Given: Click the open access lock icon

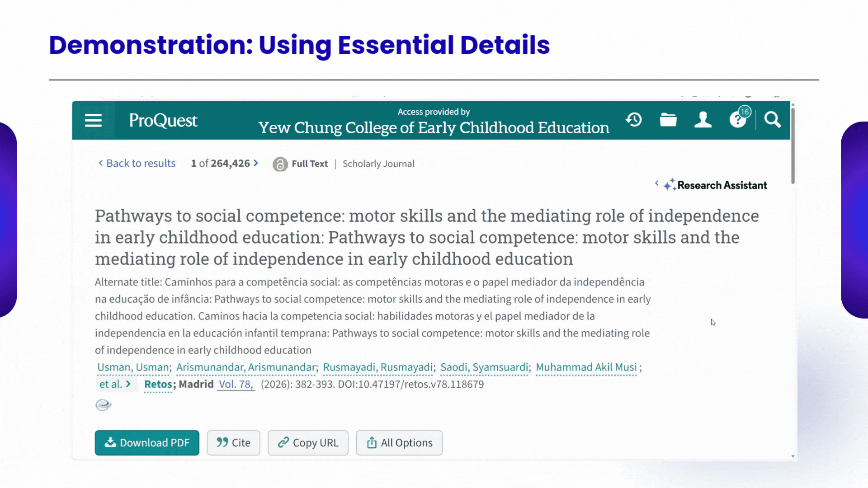Looking at the screenshot, I should coord(280,164).
